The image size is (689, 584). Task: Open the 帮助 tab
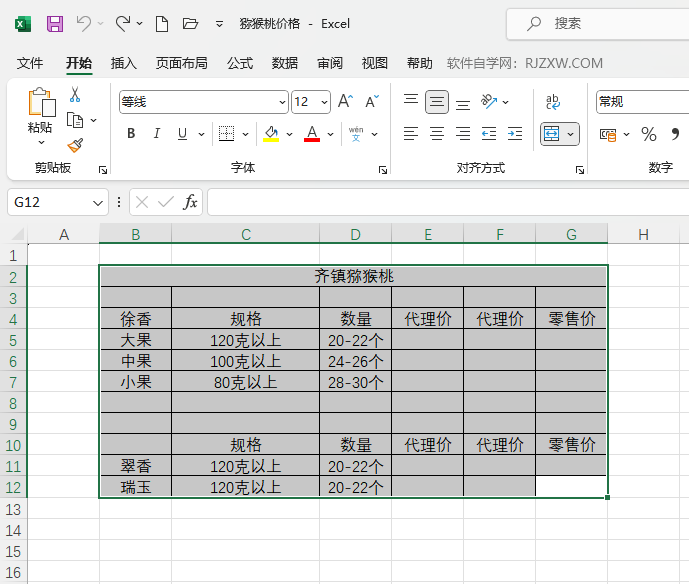pyautogui.click(x=420, y=63)
